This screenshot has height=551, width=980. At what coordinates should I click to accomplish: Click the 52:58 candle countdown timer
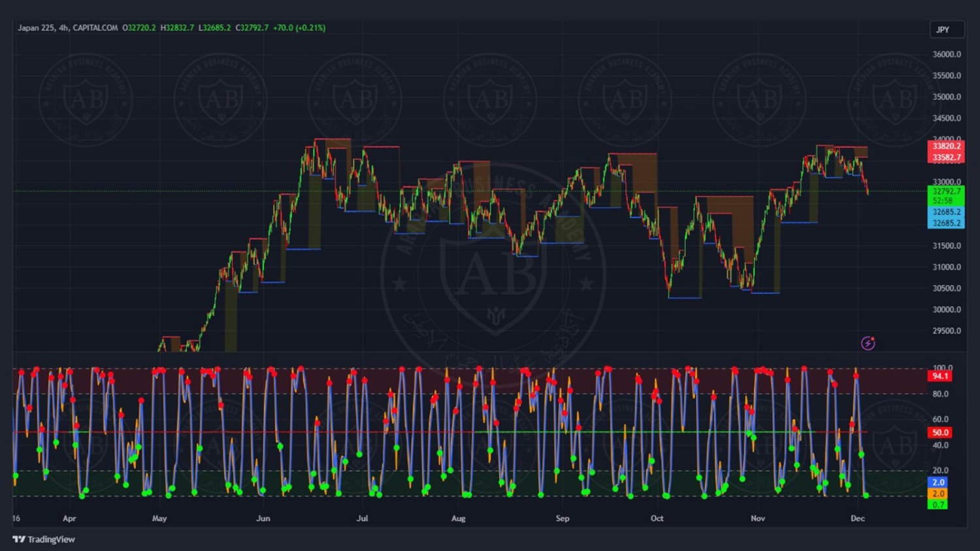pos(946,200)
